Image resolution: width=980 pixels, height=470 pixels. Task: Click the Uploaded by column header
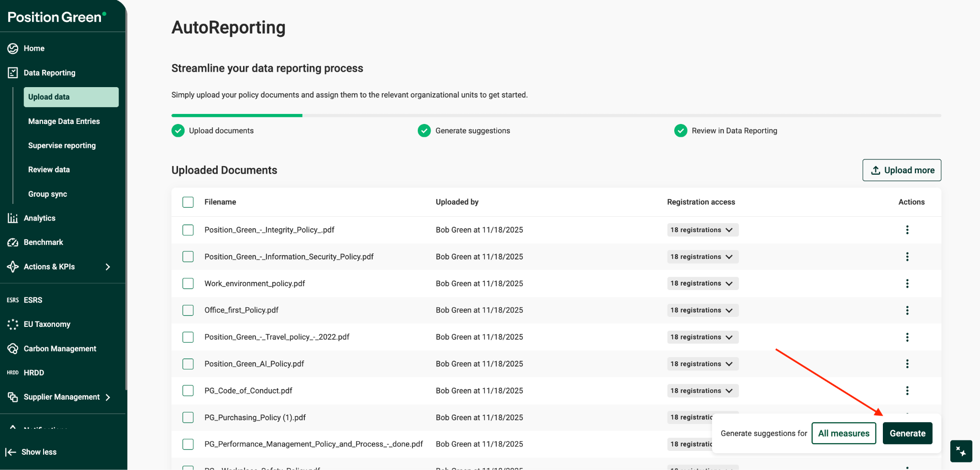pyautogui.click(x=457, y=202)
